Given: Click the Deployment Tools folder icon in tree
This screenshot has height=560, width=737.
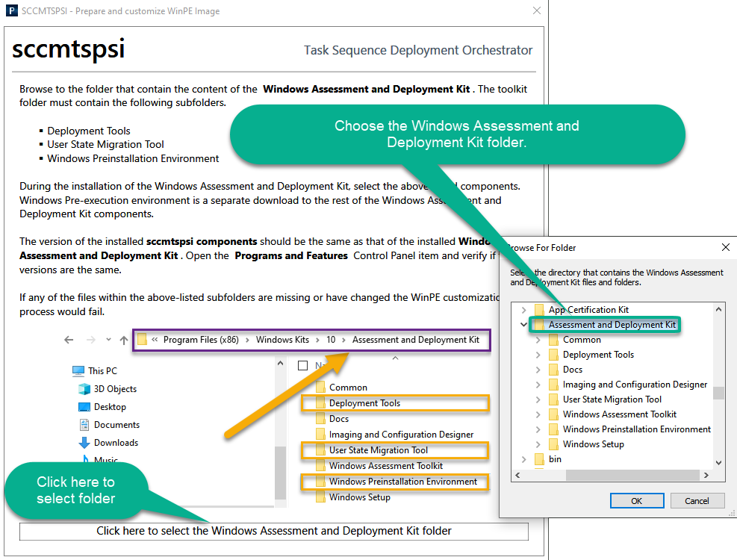Looking at the screenshot, I should [553, 355].
